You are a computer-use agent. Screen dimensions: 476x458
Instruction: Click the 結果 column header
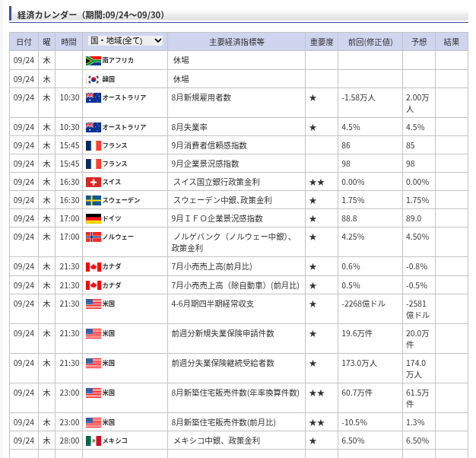(x=452, y=42)
